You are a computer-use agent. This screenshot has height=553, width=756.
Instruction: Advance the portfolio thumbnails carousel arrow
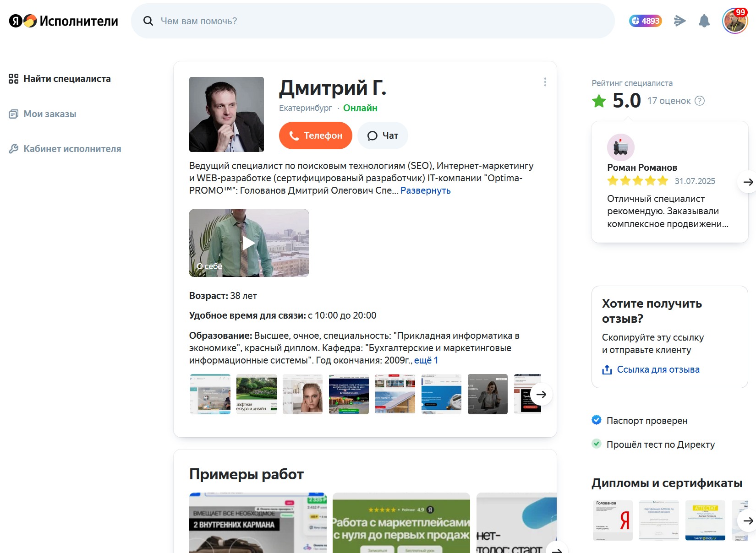pyautogui.click(x=542, y=394)
